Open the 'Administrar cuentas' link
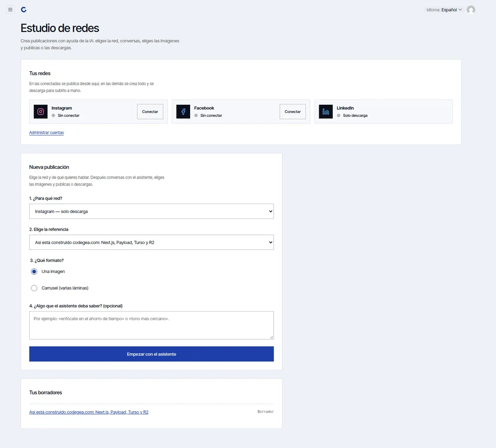The image size is (496, 448). coord(46,133)
